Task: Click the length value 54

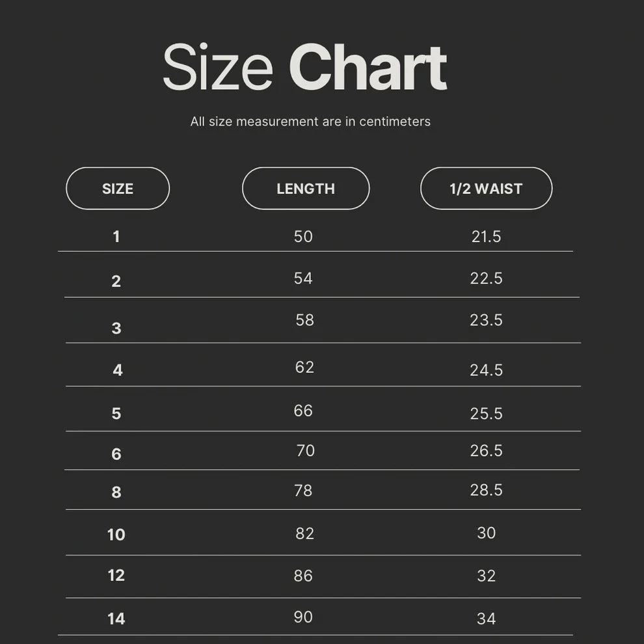Action: (303, 278)
